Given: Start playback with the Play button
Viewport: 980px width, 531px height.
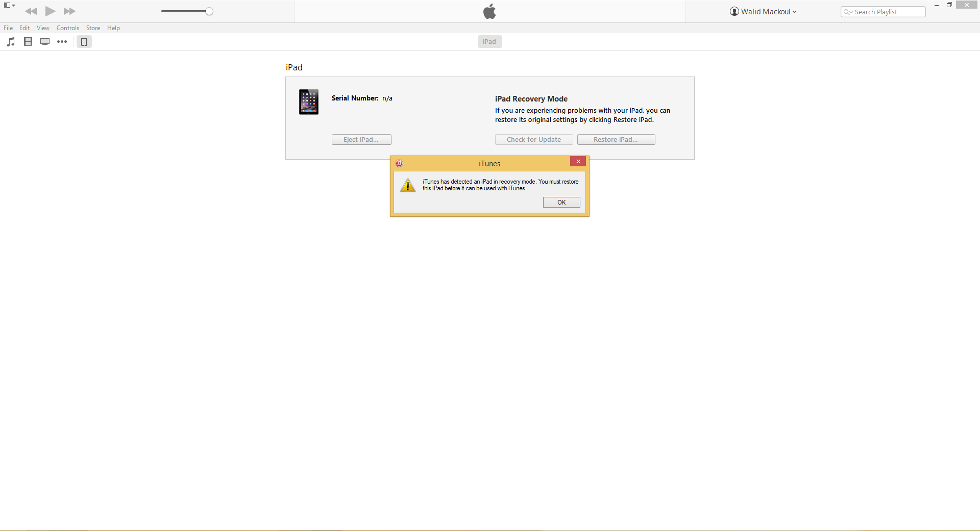Looking at the screenshot, I should click(x=50, y=11).
